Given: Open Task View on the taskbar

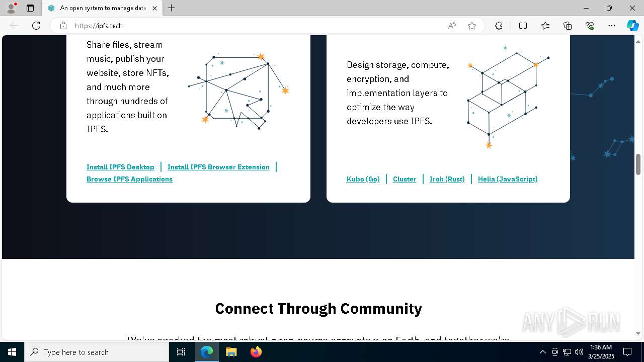Looking at the screenshot, I should [181, 352].
